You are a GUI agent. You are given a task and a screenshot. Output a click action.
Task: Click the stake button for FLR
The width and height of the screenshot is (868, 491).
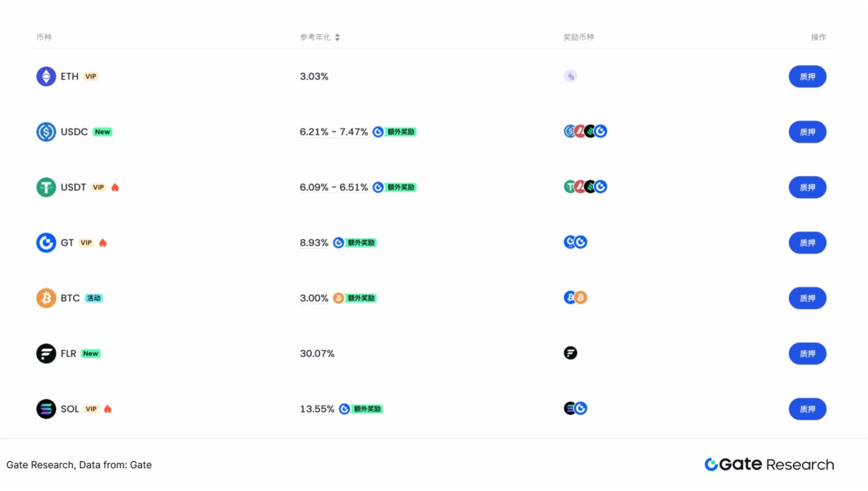[807, 354]
